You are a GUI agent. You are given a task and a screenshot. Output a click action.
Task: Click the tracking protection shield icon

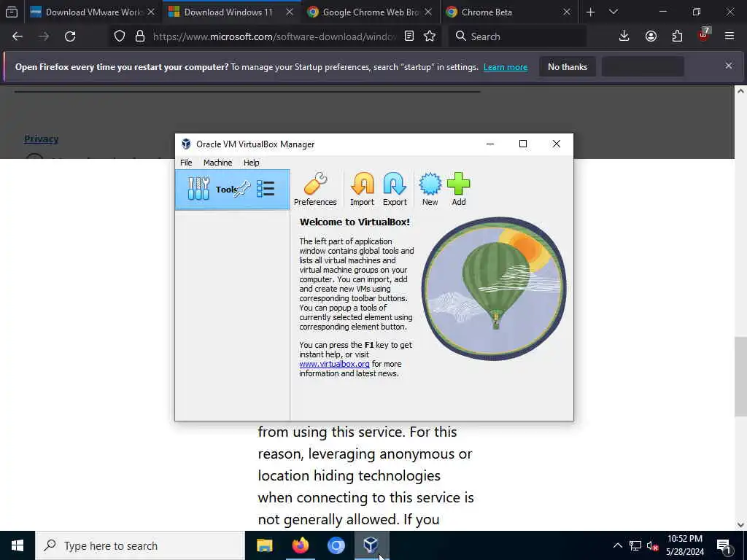[120, 36]
